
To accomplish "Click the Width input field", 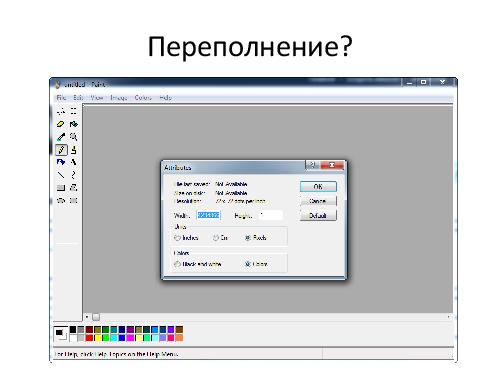I will (209, 215).
